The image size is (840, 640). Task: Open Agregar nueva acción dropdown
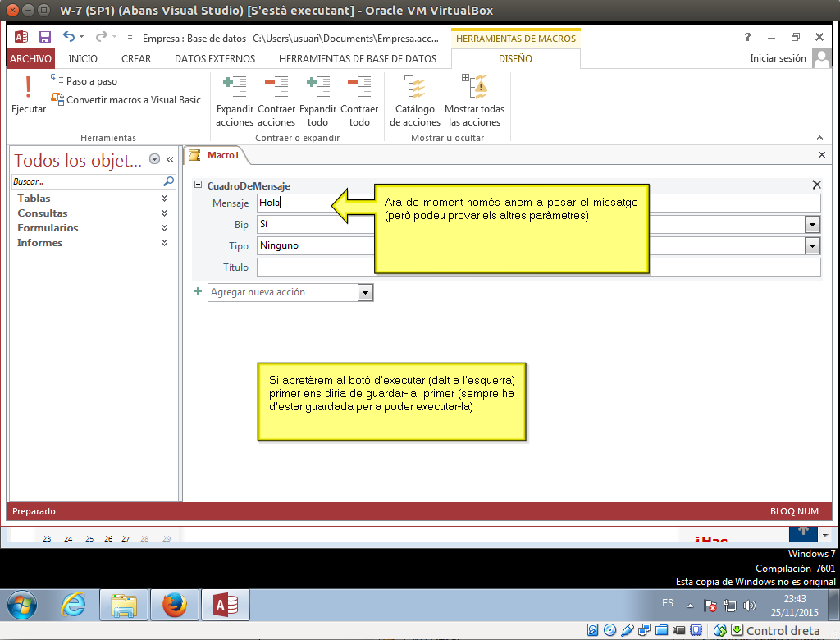tap(365, 293)
